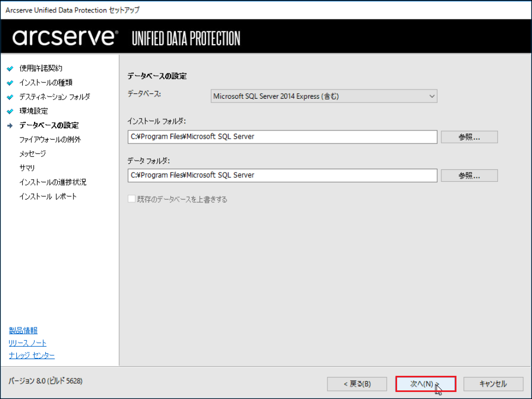Click 参照 browse button for データ フォルダ
Image resolution: width=532 pixels, height=399 pixels.
[x=469, y=176]
